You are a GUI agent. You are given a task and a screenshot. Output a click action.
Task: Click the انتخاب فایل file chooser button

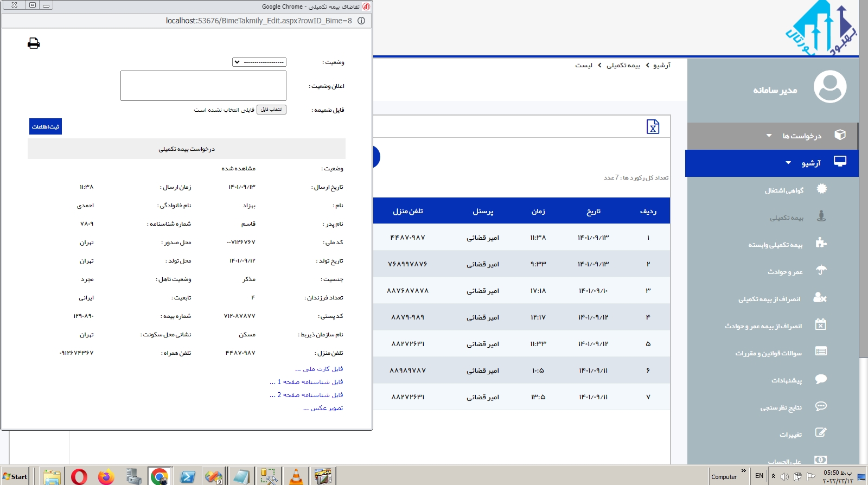pyautogui.click(x=271, y=110)
